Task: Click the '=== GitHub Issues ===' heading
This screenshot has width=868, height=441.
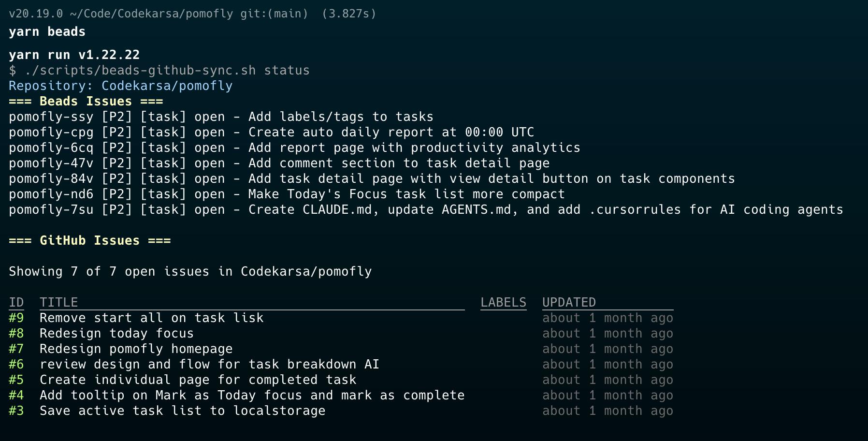Action: 90,241
